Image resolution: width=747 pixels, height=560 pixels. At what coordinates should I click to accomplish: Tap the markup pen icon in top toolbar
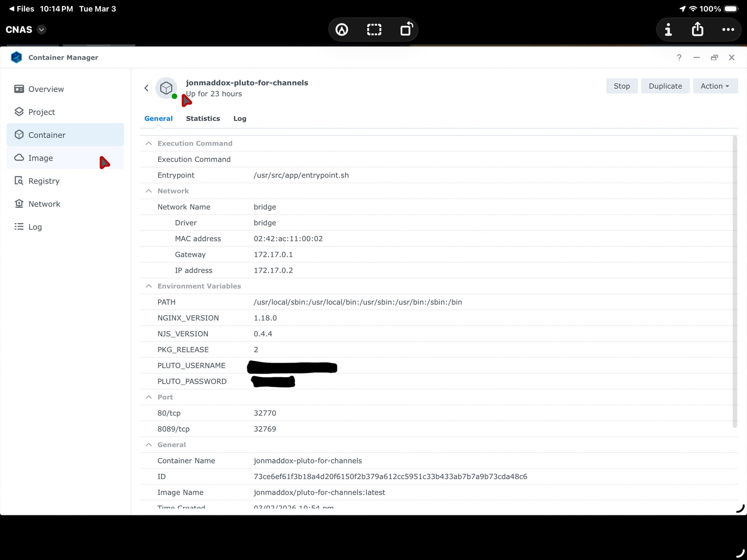coord(342,30)
